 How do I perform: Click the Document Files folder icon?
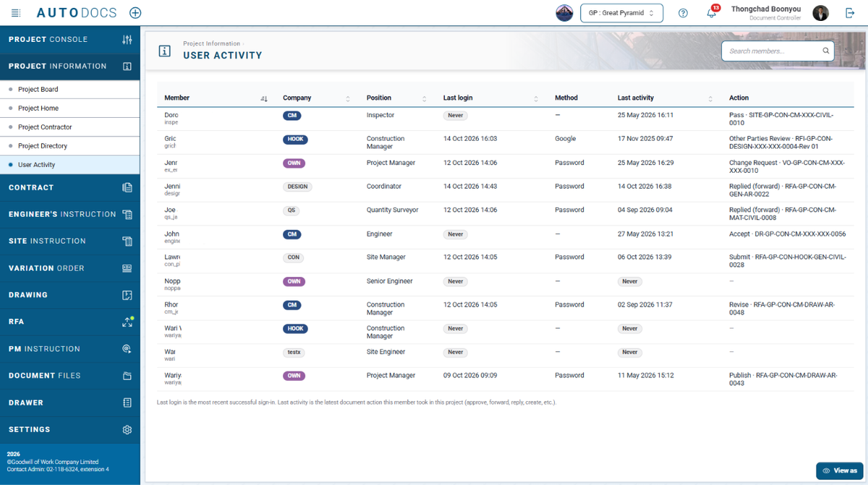[x=127, y=376]
